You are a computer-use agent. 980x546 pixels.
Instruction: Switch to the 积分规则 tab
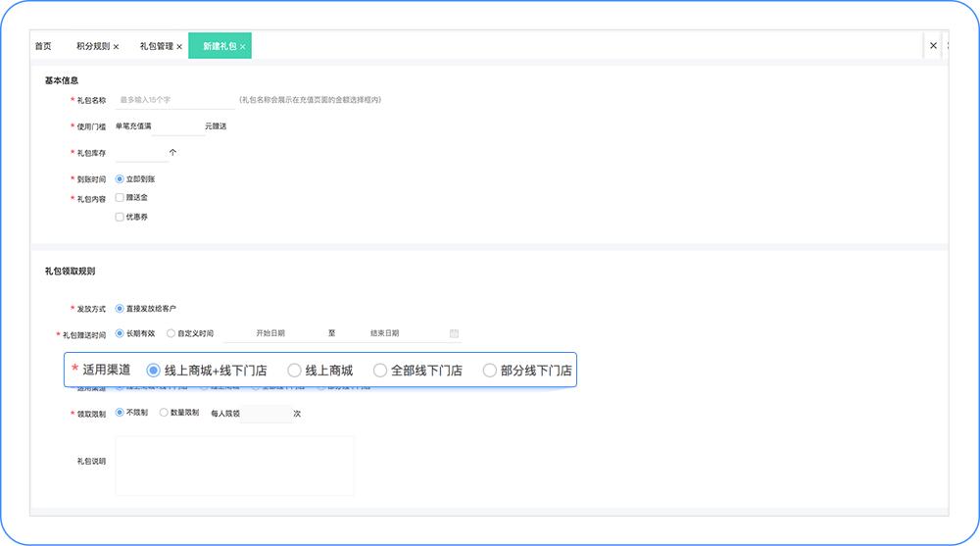coord(93,46)
